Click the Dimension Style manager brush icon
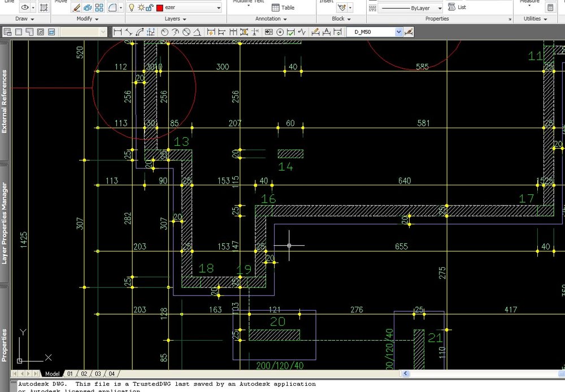 (x=408, y=32)
